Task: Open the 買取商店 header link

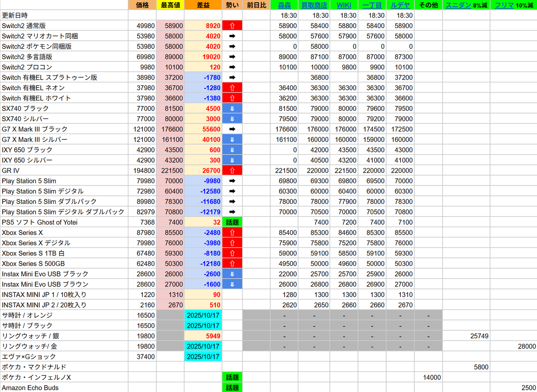Action: click(x=314, y=5)
